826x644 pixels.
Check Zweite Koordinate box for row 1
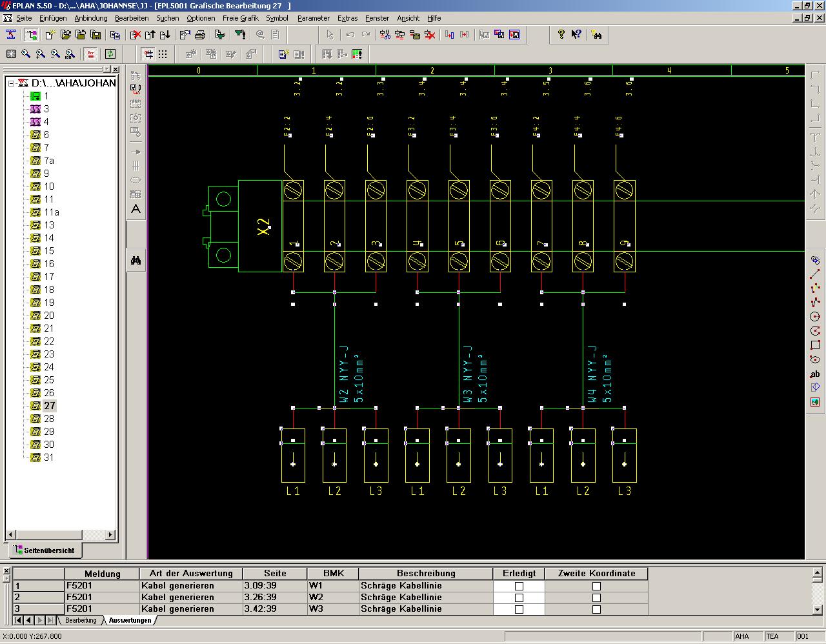[x=596, y=586]
